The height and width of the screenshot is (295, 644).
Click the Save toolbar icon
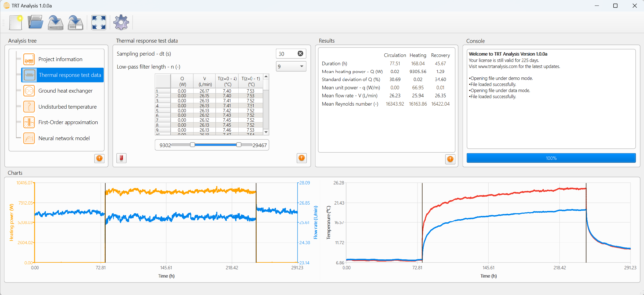point(56,22)
